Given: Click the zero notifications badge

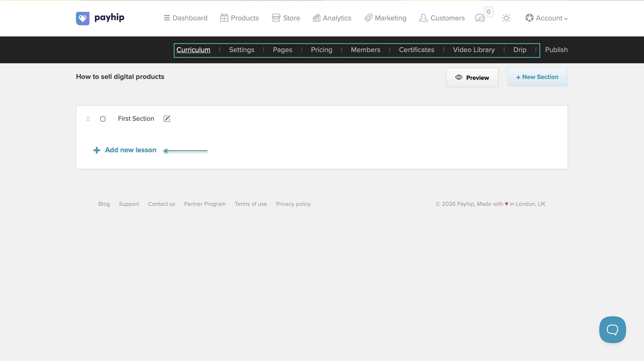Looking at the screenshot, I should pos(488,12).
